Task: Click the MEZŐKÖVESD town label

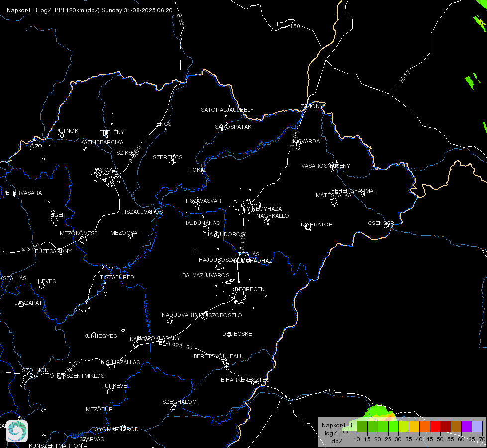Action: pos(79,233)
